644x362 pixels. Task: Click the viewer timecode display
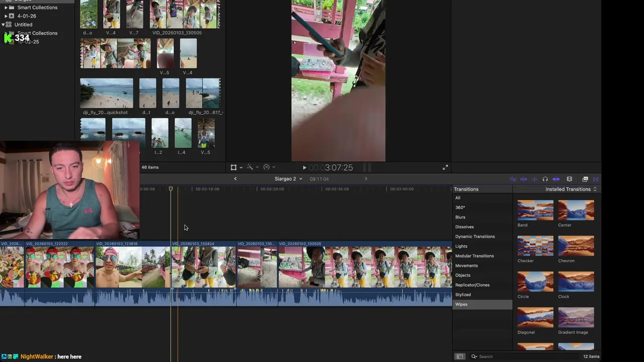coord(331,167)
